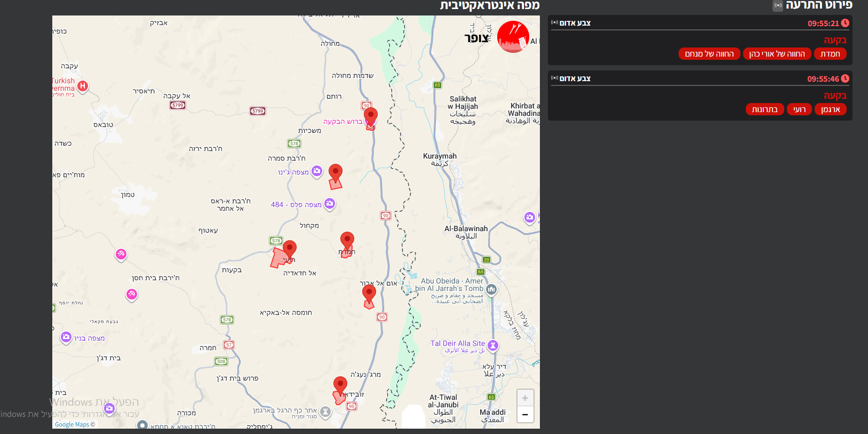Select the red alert pin on זובידאת
The width and height of the screenshot is (868, 434).
(x=340, y=386)
